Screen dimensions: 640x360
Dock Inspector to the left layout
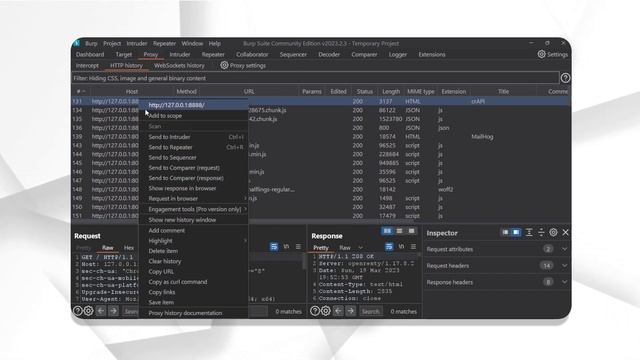(x=505, y=232)
